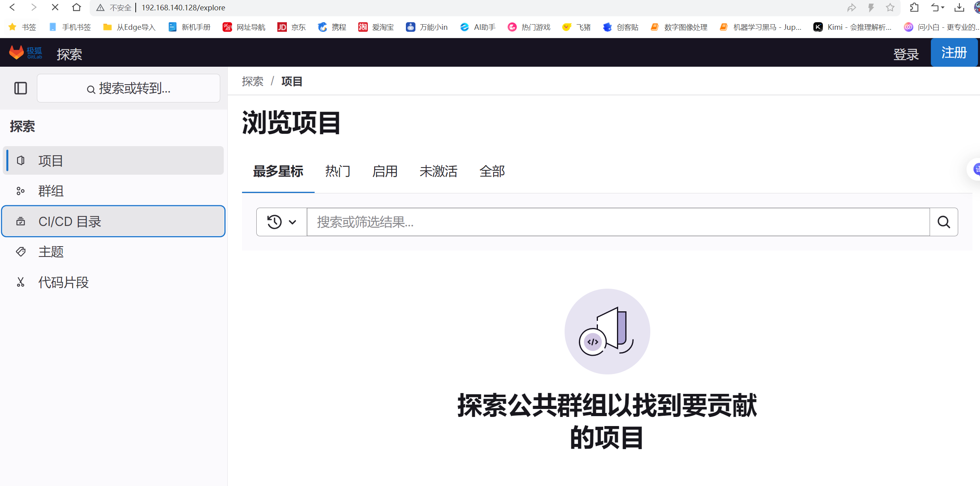
Task: Open the 机器学习黑马 - Jup... bookmark
Action: (x=760, y=27)
